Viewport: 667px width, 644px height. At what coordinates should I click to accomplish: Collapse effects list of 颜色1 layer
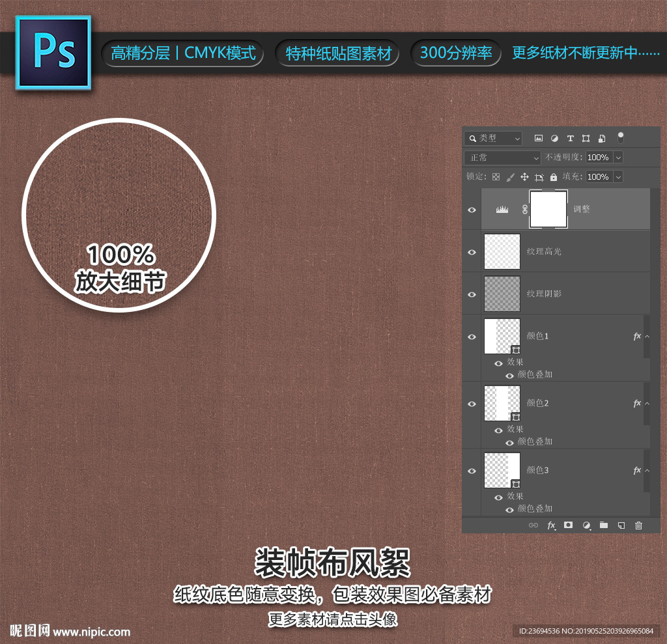647,337
